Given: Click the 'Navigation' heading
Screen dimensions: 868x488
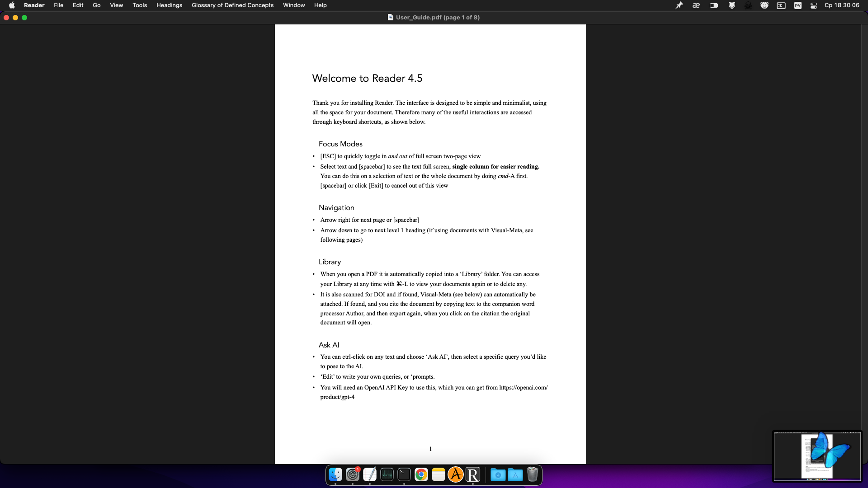Looking at the screenshot, I should (x=336, y=207).
